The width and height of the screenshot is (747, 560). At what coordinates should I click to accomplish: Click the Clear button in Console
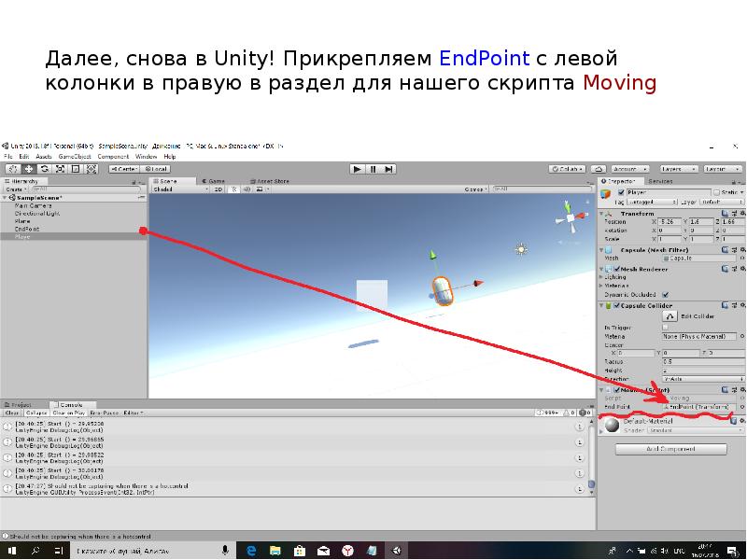tap(12, 413)
